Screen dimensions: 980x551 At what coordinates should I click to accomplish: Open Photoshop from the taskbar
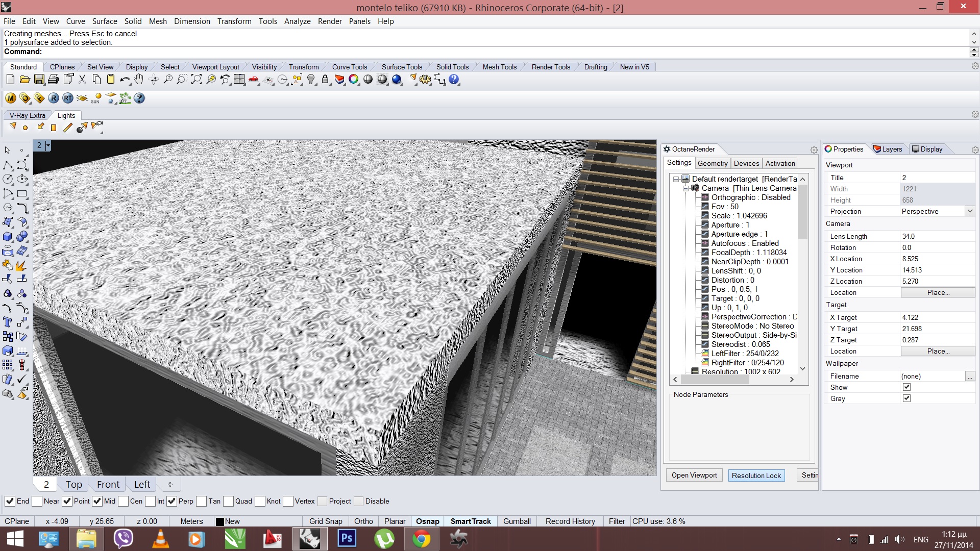tap(347, 538)
